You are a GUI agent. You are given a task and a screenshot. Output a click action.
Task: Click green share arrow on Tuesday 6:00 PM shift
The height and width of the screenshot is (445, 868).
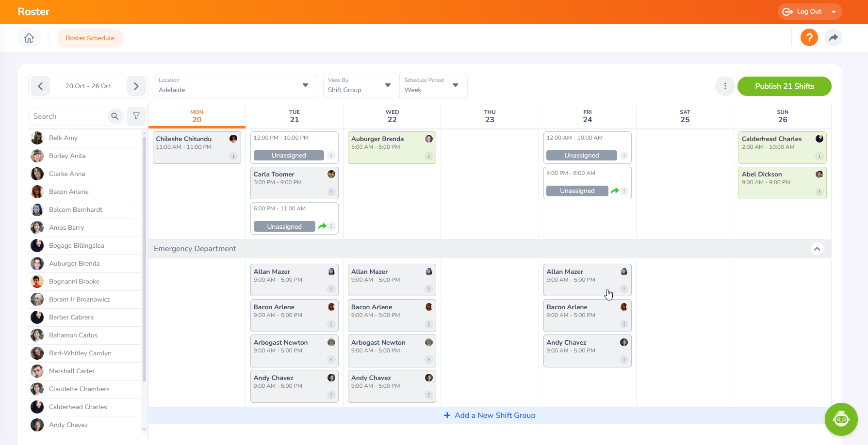click(322, 226)
